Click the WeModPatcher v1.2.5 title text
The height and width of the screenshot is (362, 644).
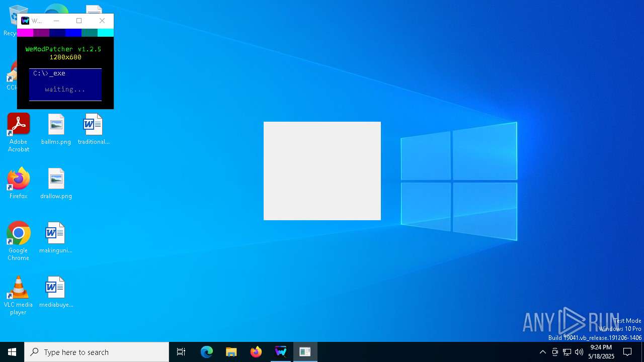[63, 49]
